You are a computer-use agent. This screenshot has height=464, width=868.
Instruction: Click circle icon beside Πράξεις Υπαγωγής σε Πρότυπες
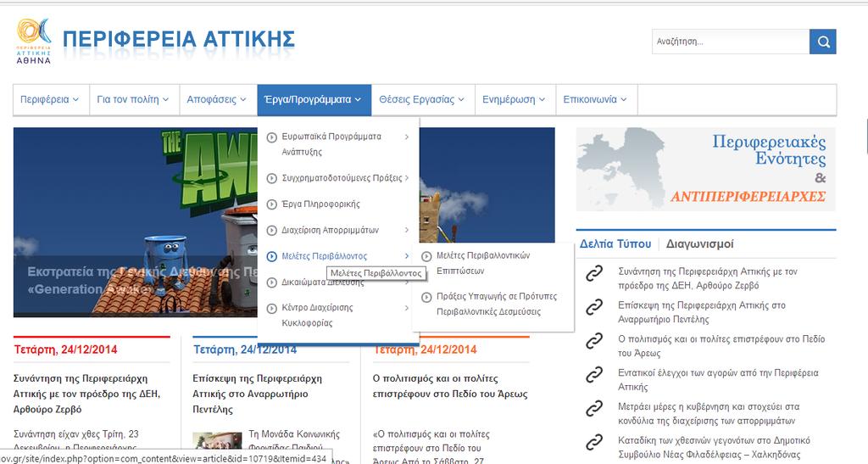(x=427, y=298)
